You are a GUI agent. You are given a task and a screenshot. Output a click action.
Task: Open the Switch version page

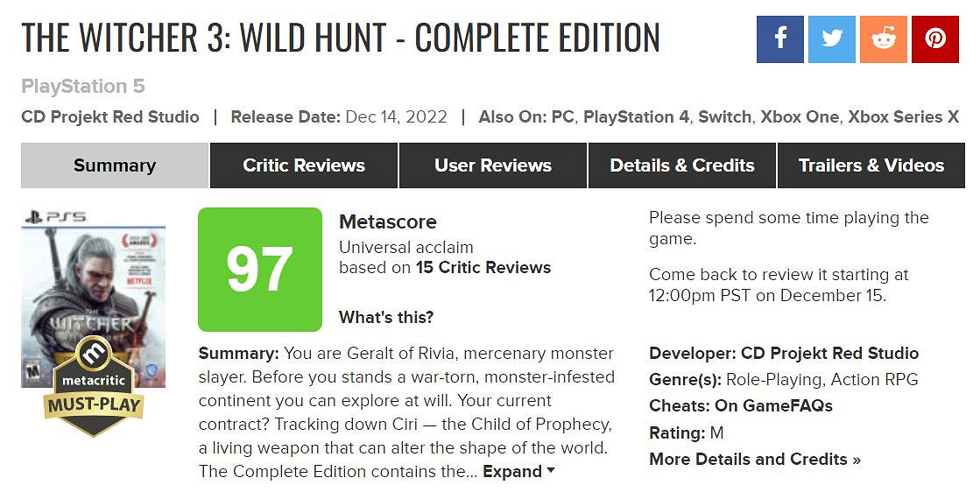[x=724, y=116]
